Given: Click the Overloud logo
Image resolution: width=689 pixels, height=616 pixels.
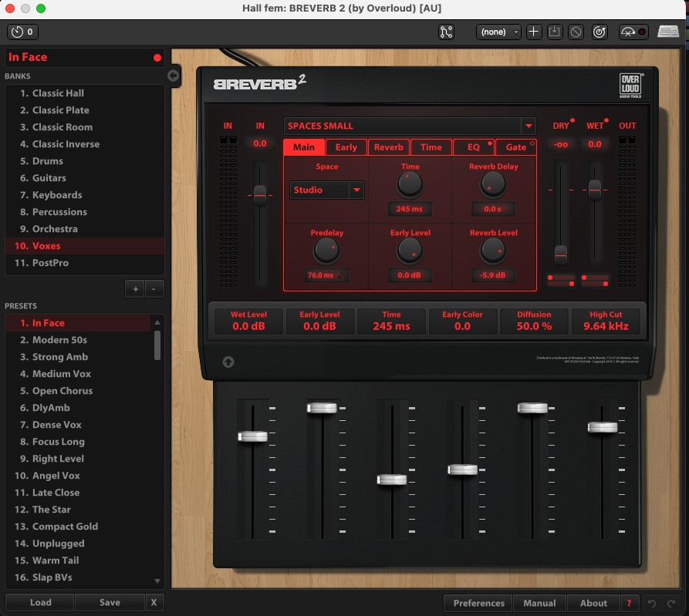Looking at the screenshot, I should [x=630, y=86].
